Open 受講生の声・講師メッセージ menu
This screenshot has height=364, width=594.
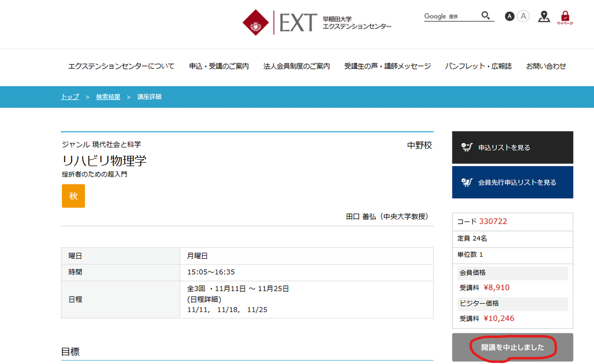pos(388,66)
